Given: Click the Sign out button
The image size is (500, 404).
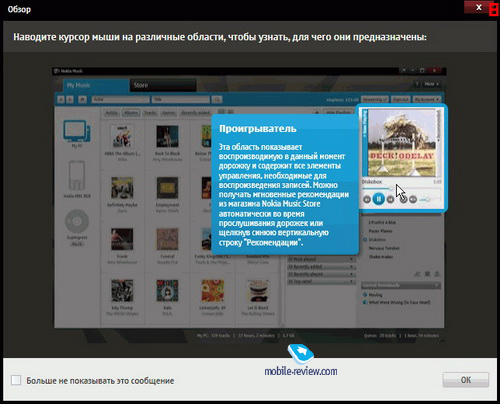Looking at the screenshot, I should 401,99.
